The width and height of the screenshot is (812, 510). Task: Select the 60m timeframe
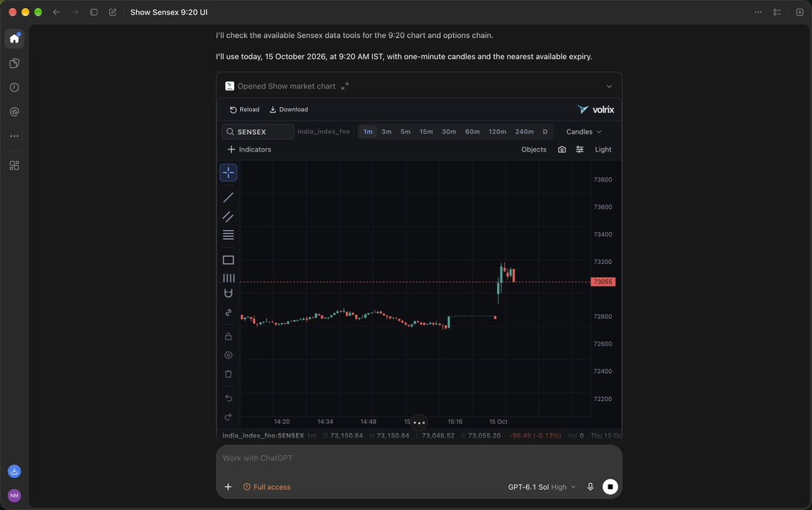(x=472, y=132)
